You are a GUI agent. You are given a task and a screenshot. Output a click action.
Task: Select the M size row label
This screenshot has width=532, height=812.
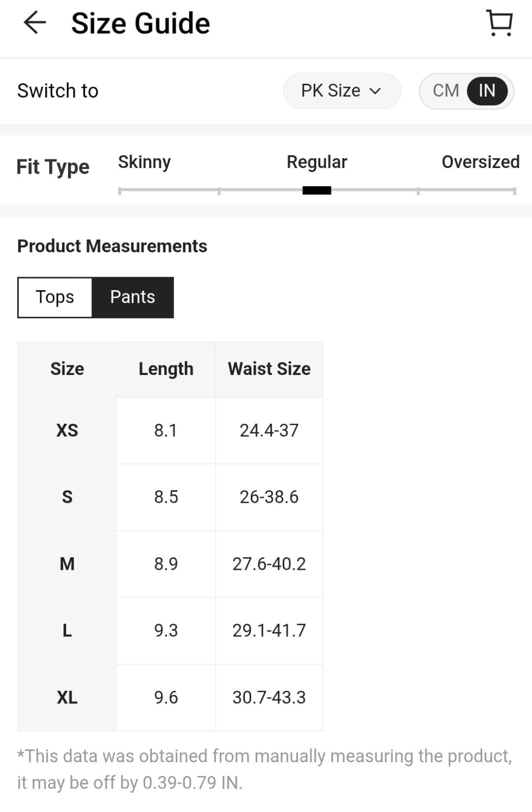coord(67,564)
